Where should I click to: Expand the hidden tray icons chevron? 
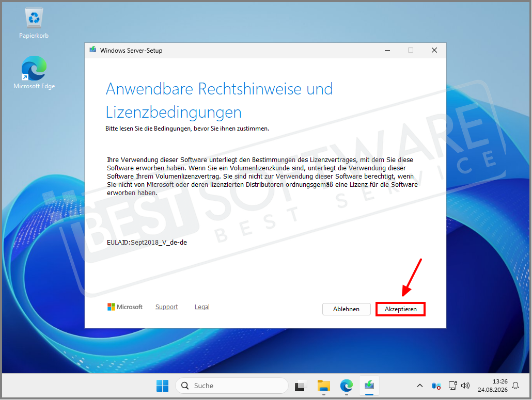[x=420, y=386]
